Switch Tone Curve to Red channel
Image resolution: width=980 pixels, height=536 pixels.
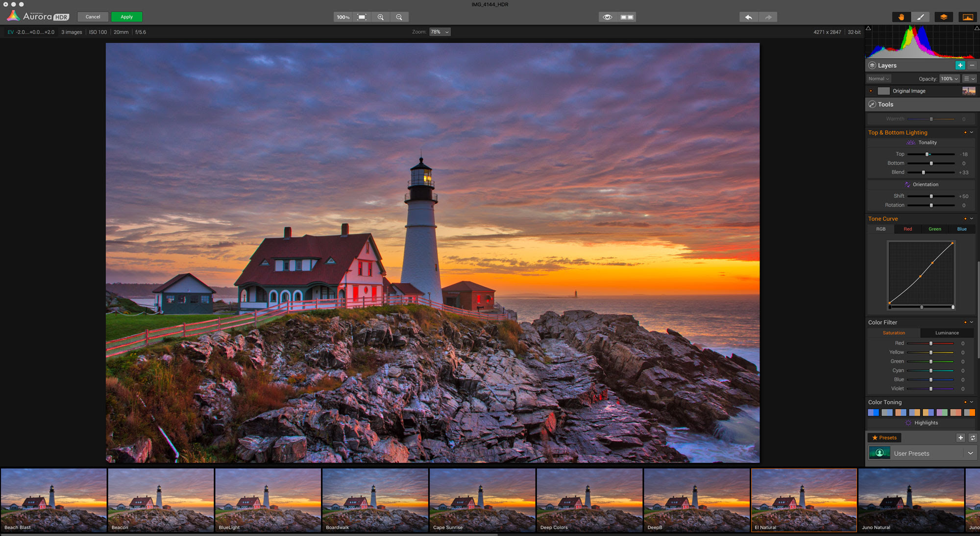[x=908, y=229]
